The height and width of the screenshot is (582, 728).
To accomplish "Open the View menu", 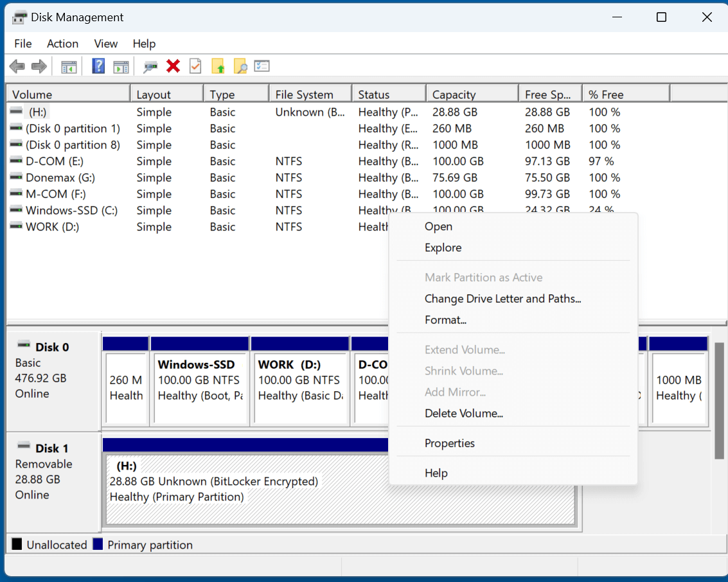I will coord(105,44).
